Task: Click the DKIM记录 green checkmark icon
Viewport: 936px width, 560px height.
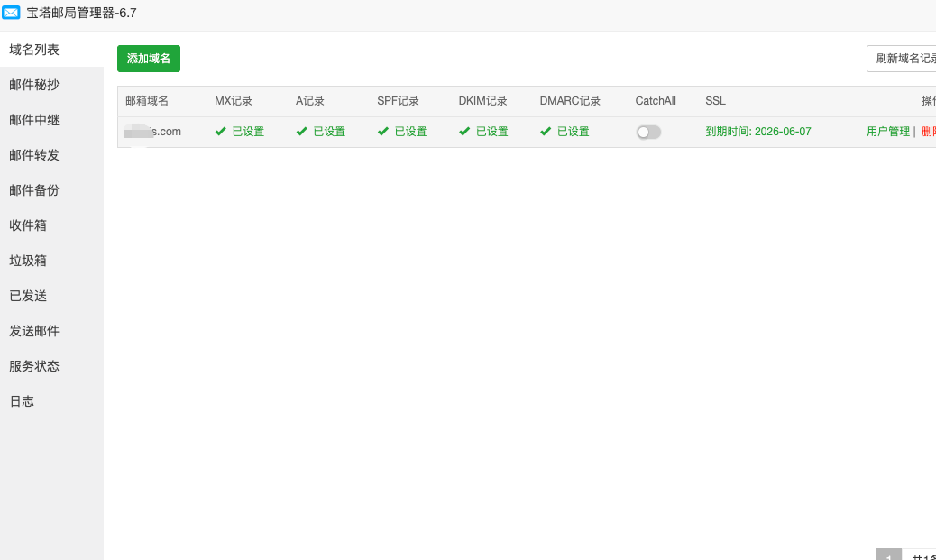Action: [x=464, y=132]
